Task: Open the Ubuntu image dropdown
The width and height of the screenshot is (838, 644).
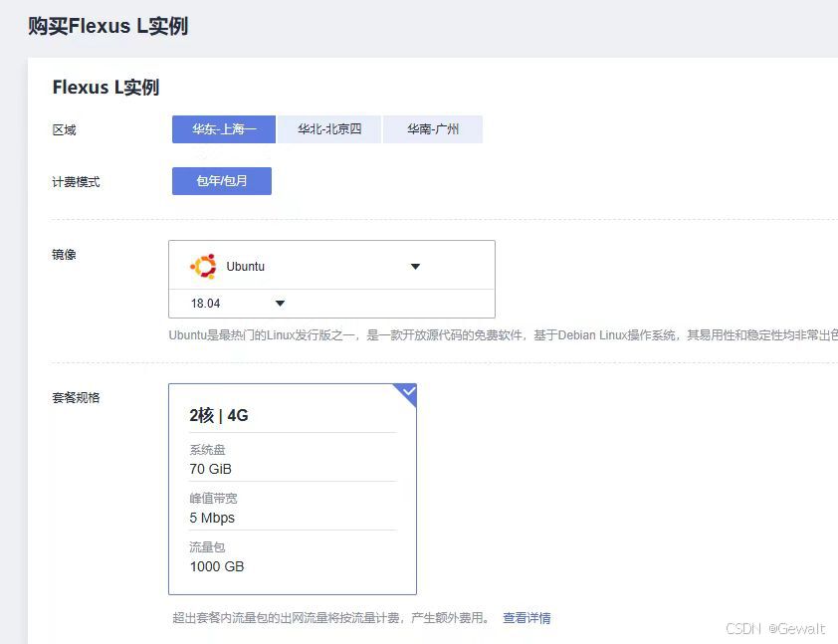Action: (331, 266)
